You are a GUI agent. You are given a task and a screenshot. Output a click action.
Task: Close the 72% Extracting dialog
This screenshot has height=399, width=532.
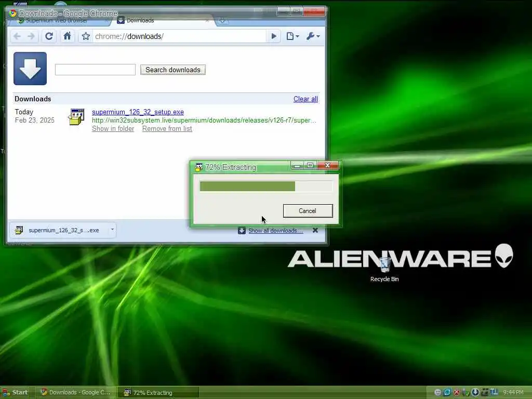tap(327, 165)
